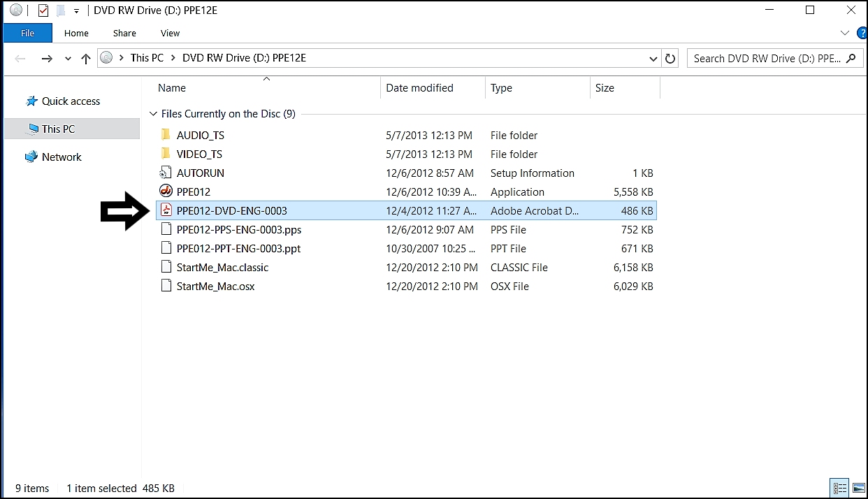Select the AUTORUN setup information icon
The height and width of the screenshot is (499, 868).
point(166,173)
